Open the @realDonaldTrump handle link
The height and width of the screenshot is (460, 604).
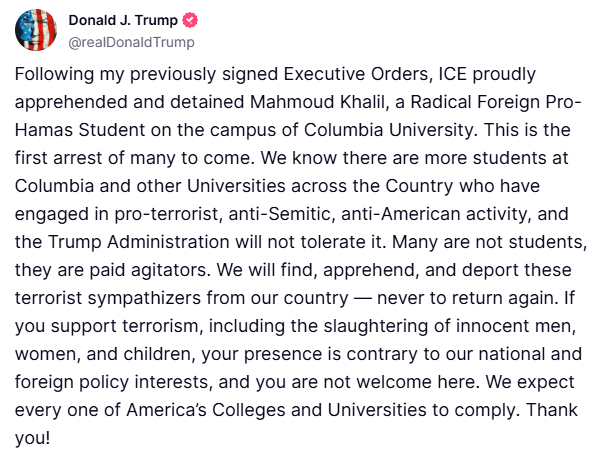coord(131,42)
